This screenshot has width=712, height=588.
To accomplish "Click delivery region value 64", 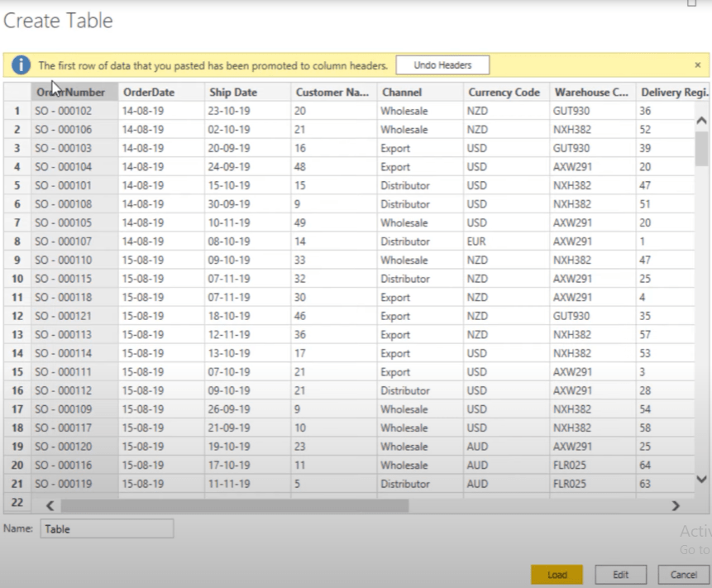I will pos(665,465).
